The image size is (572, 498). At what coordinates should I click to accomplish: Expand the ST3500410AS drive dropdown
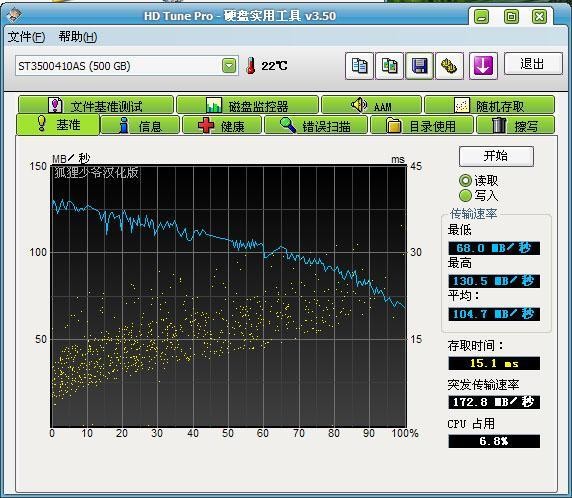pos(229,66)
